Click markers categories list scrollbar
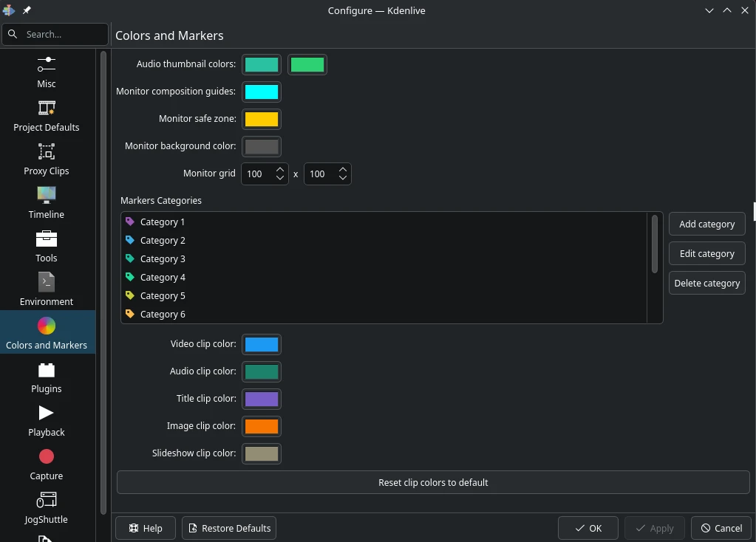 [x=654, y=244]
